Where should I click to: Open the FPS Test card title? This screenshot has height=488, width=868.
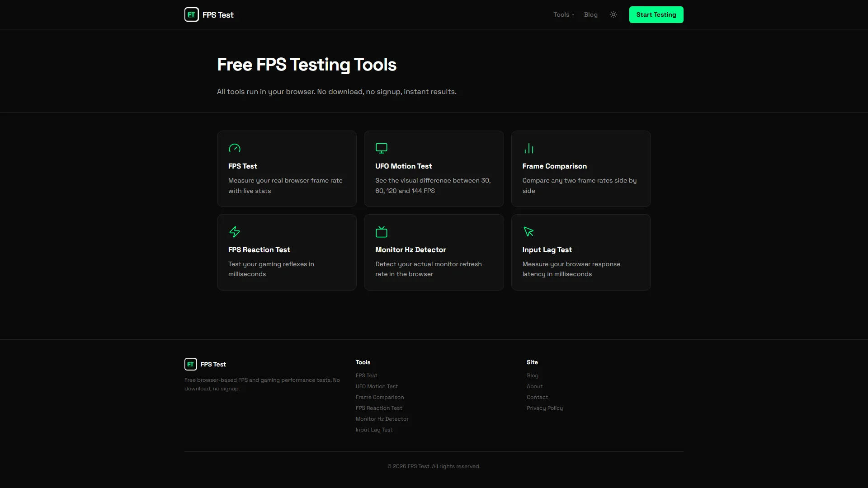click(x=243, y=166)
